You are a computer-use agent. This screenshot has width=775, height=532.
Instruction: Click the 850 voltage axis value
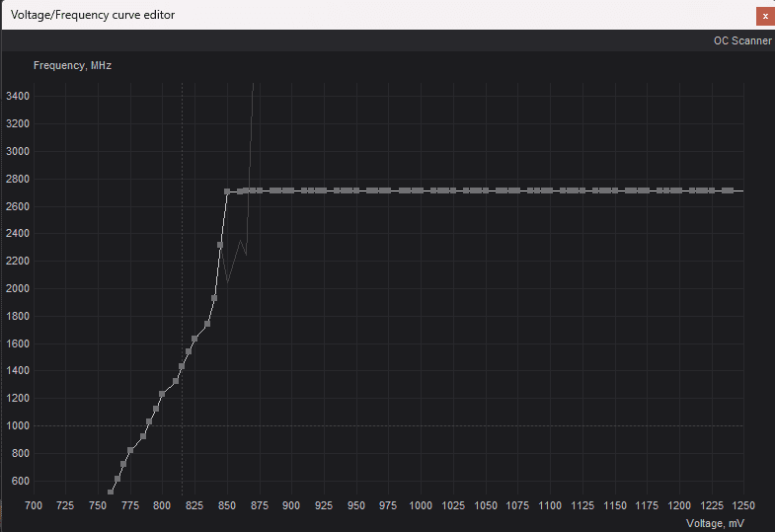(x=227, y=505)
